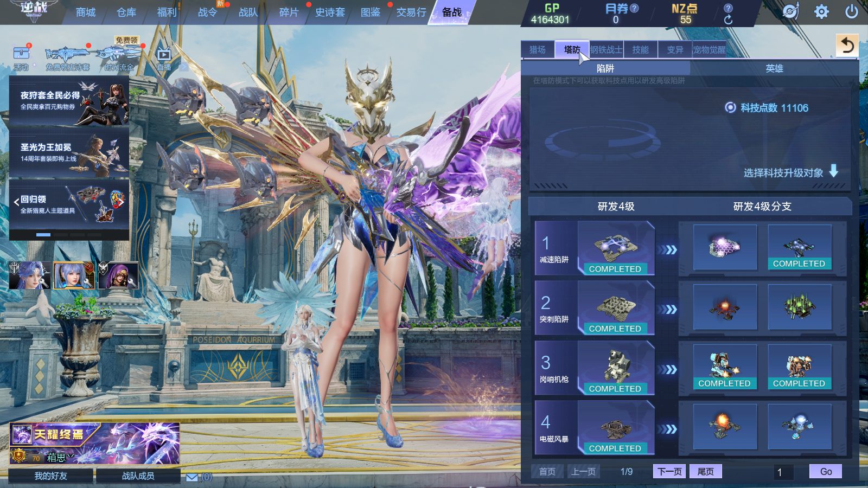Image resolution: width=868 pixels, height=488 pixels.
Task: Switch to the 技能 tab
Action: click(641, 50)
